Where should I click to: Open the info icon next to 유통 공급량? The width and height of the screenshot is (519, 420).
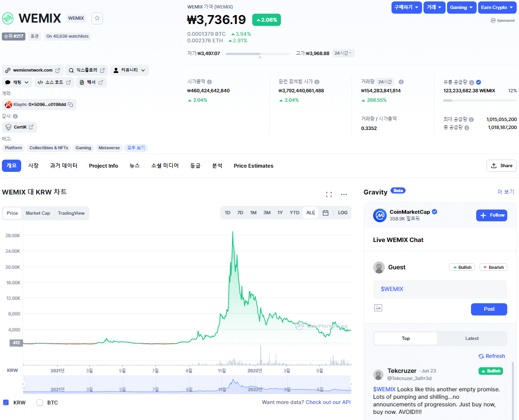pyautogui.click(x=471, y=82)
